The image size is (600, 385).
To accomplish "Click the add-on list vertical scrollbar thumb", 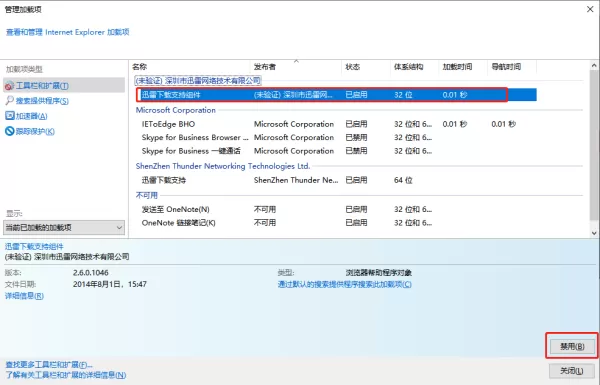I will [594, 145].
